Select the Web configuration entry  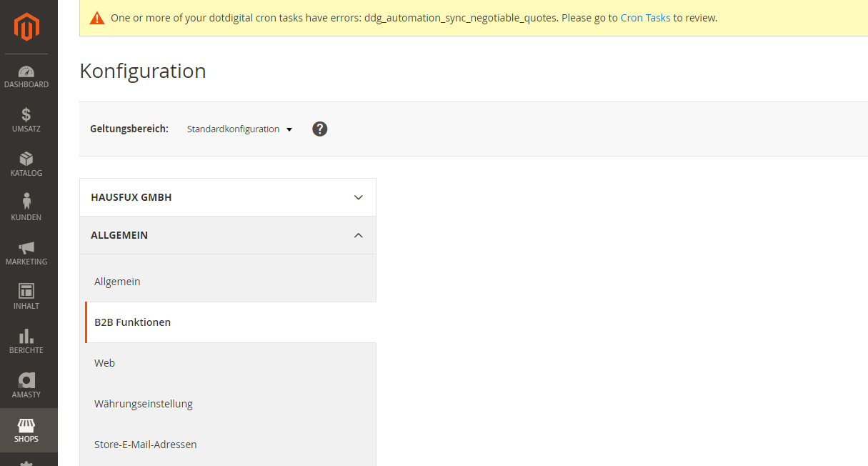click(104, 362)
